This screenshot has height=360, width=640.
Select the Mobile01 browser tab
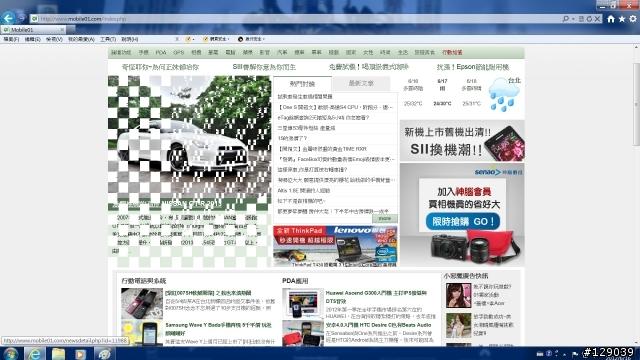point(33,29)
